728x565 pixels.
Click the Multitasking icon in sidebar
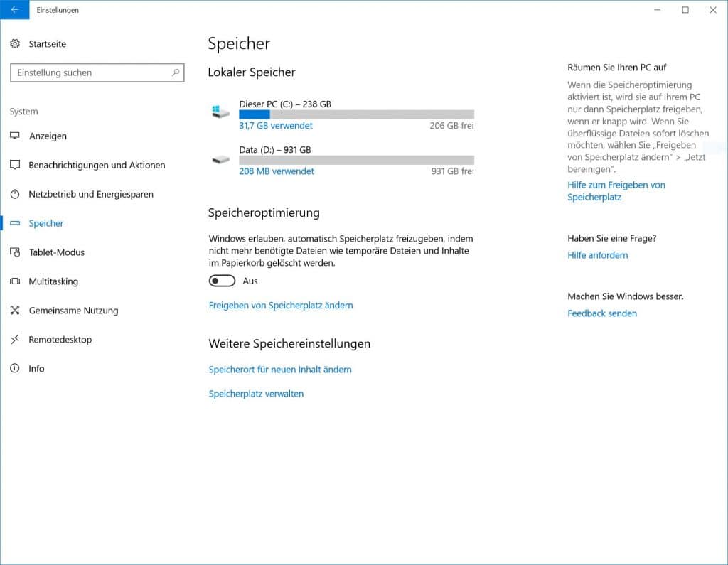pyautogui.click(x=15, y=281)
